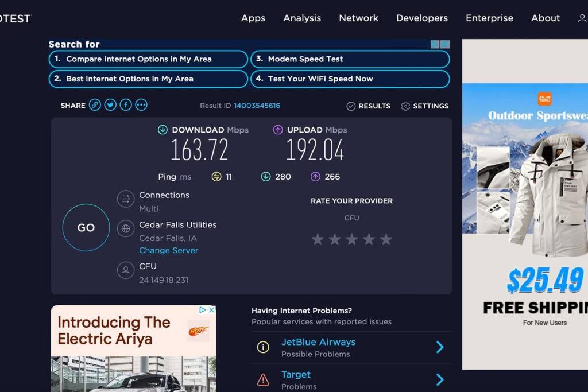Select Best Internet Options in My Area

tap(148, 79)
